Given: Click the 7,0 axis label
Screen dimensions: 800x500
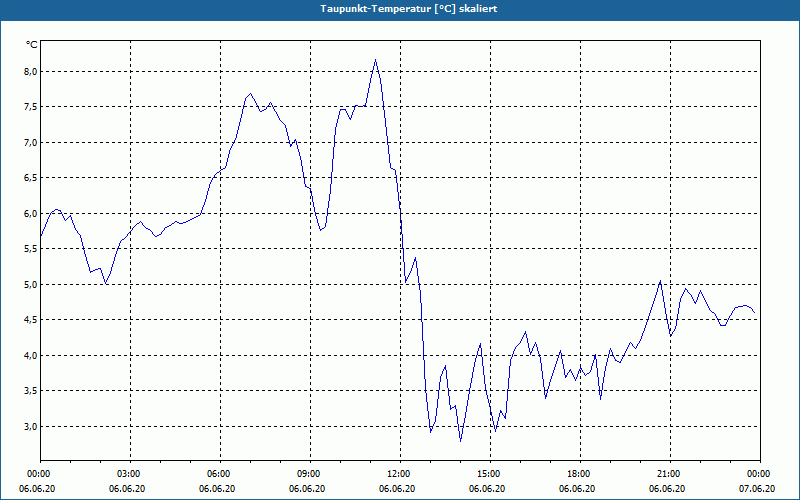Looking at the screenshot, I should 32,142.
